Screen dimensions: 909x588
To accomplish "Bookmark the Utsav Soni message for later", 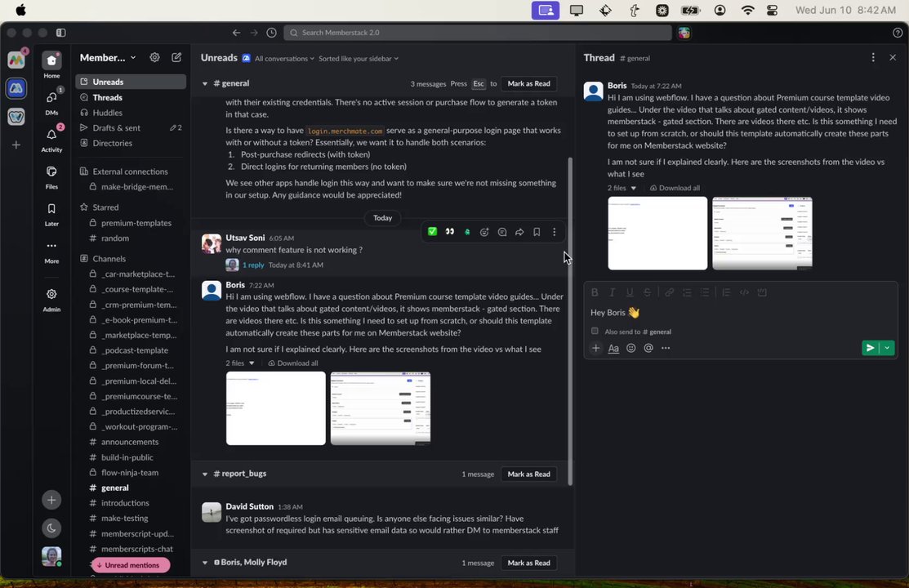I will pos(537,232).
